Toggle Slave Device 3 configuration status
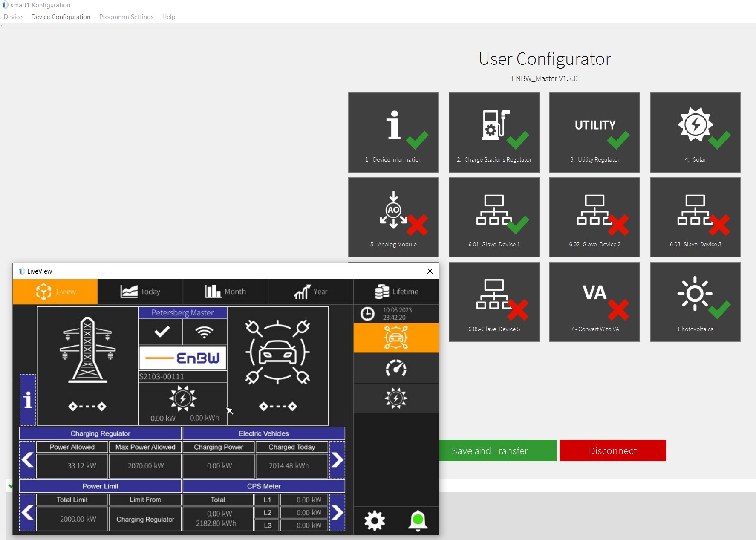Viewport: 756px width, 540px height. 695,217
